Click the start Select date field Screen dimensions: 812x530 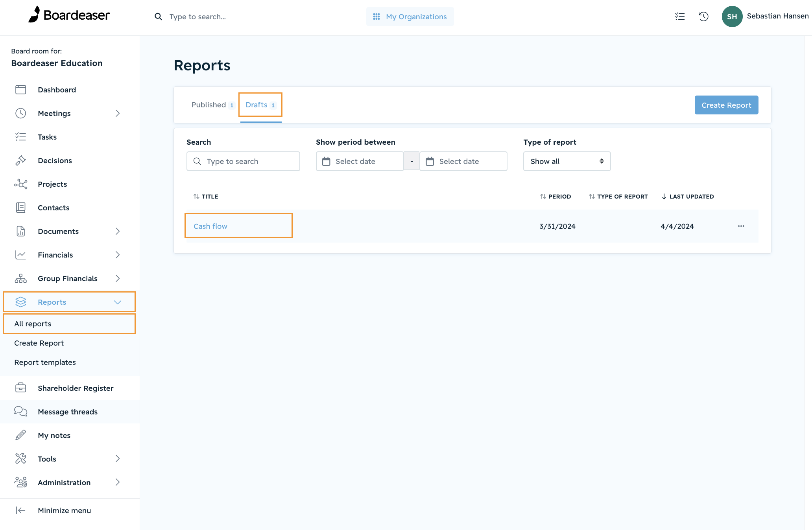point(360,161)
